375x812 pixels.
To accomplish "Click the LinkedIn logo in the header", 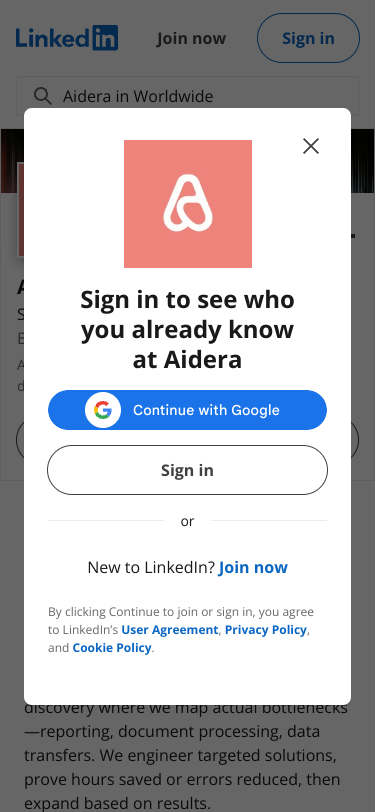I will tap(67, 38).
